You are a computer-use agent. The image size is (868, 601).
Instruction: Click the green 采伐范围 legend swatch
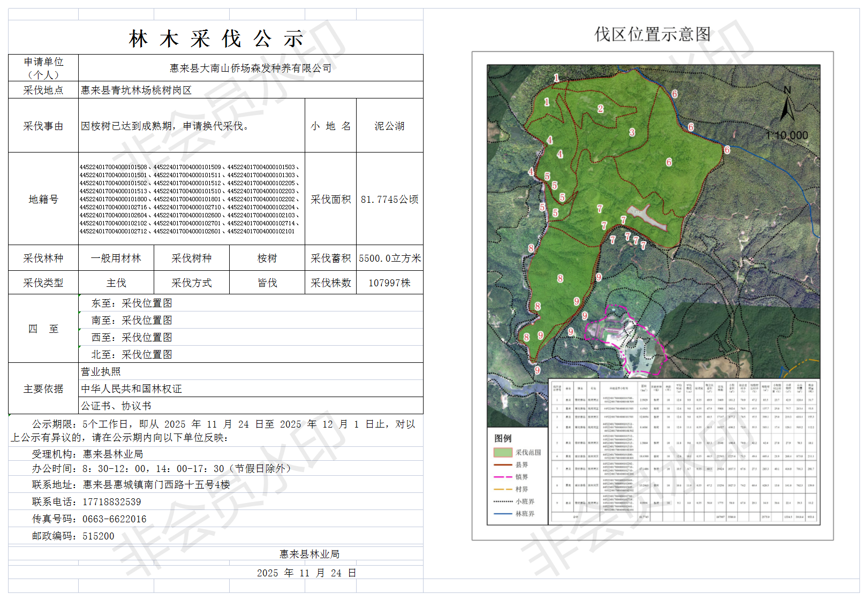click(503, 452)
